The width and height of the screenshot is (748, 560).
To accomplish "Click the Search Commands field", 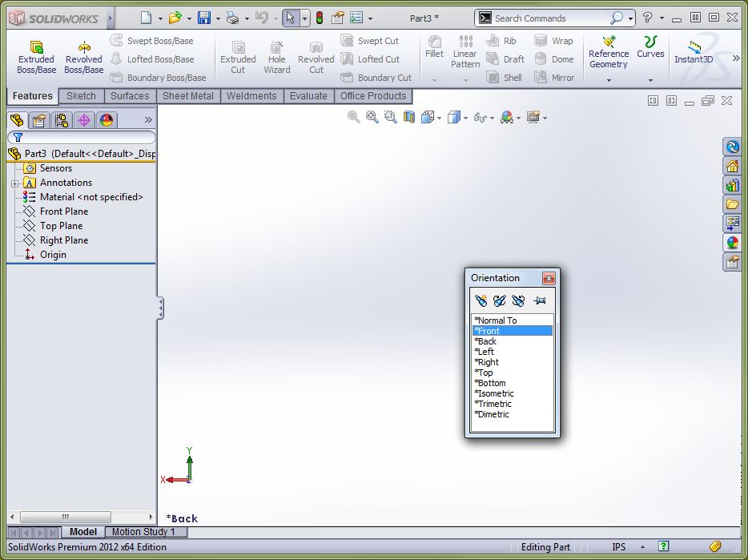I will [551, 18].
